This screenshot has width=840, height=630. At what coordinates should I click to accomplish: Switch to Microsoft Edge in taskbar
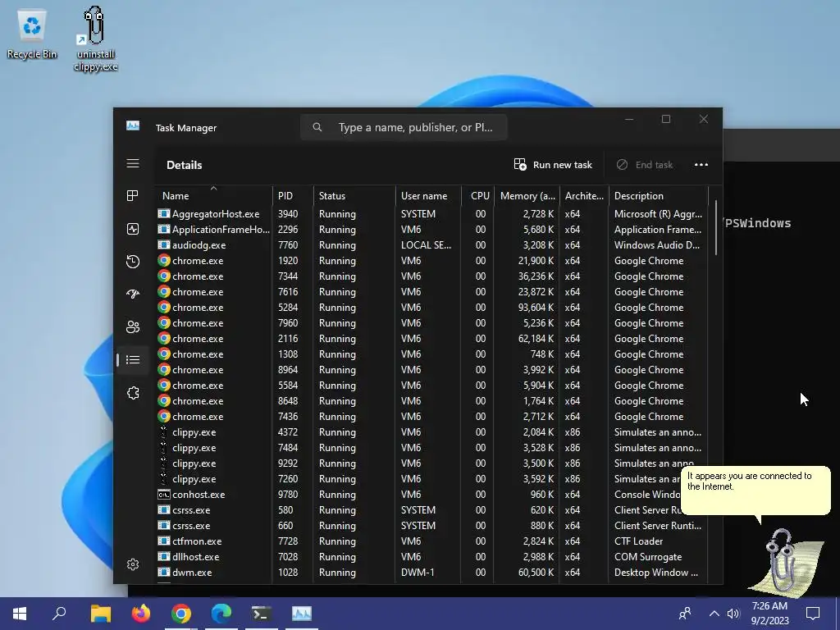pyautogui.click(x=221, y=614)
